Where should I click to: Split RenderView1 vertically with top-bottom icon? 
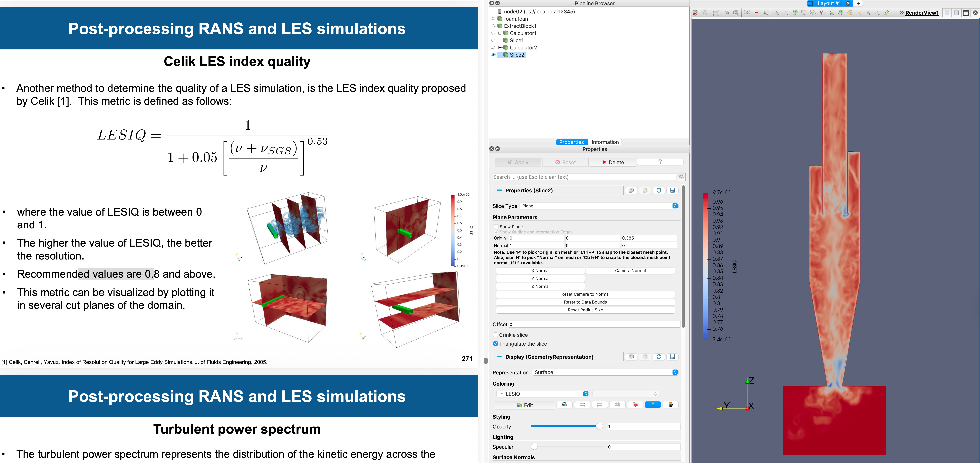[956, 13]
